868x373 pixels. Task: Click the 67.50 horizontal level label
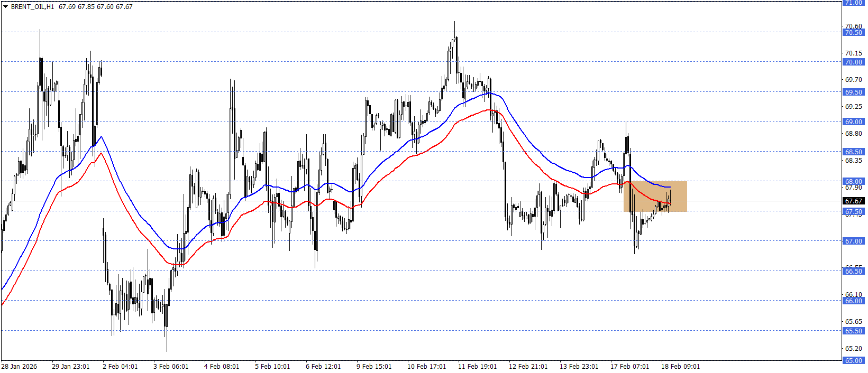(853, 212)
